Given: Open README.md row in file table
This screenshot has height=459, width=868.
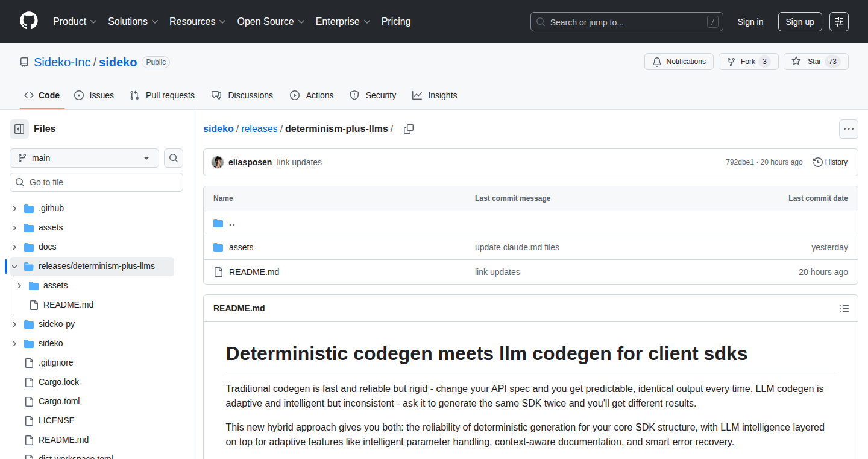Looking at the screenshot, I should pos(254,272).
